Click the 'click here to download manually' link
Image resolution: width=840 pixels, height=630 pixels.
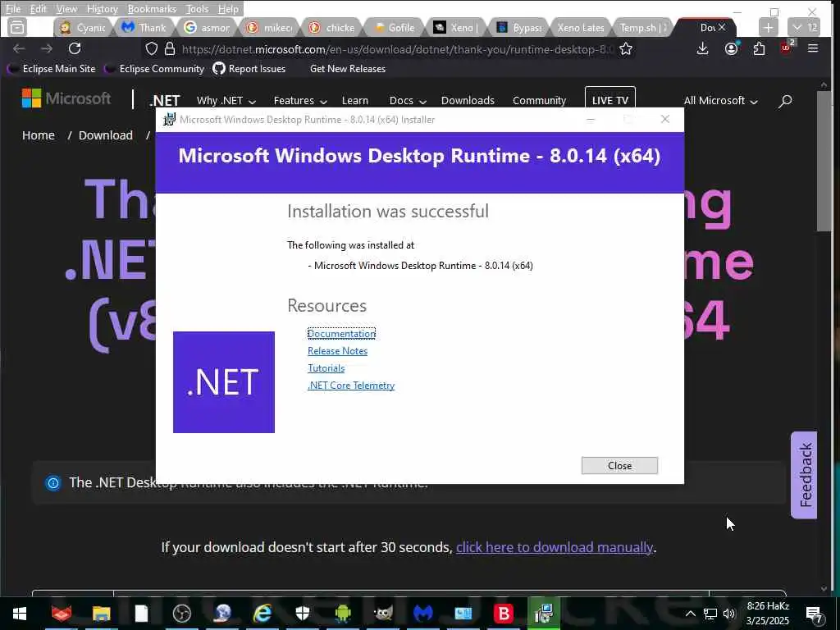point(555,547)
